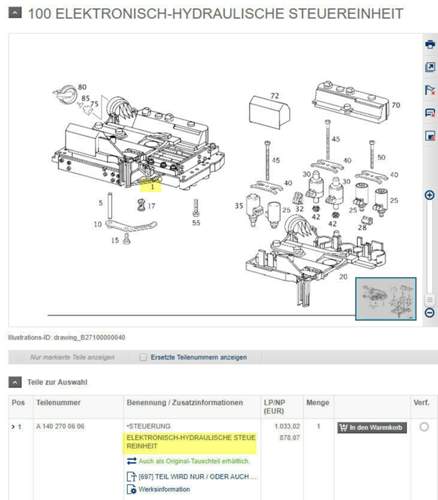438x500 pixels.
Task: Click Illustrations-ID drawing_B27100000040 text
Action: (67, 337)
